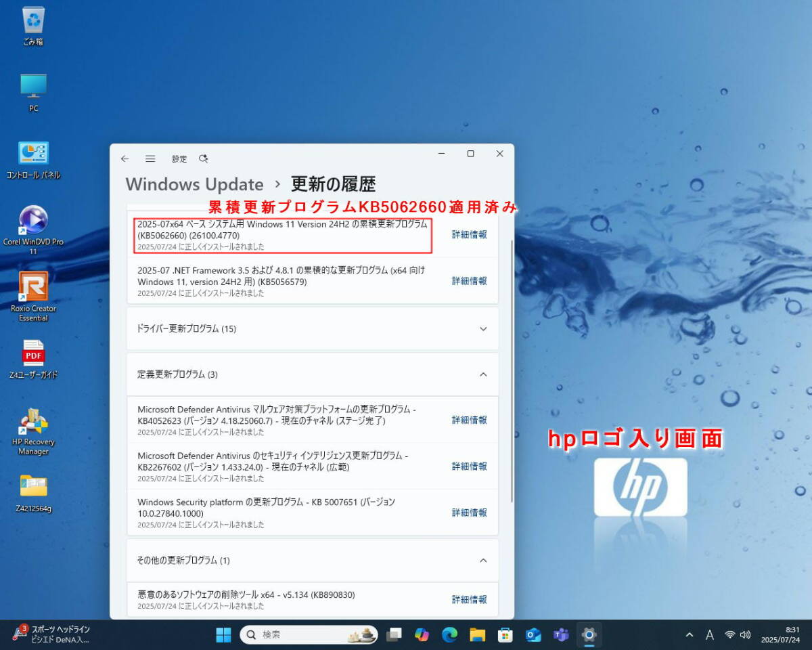Open the PC desktop icon

(33, 93)
